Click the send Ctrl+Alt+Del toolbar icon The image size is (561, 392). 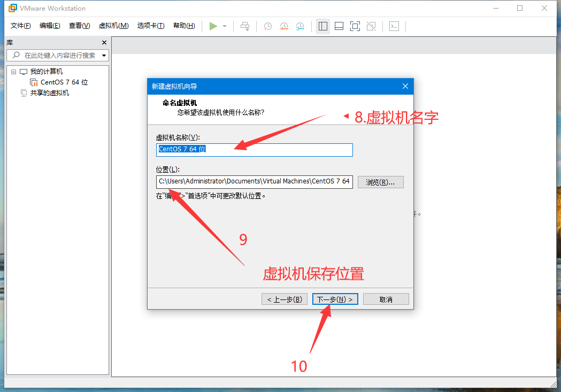245,26
